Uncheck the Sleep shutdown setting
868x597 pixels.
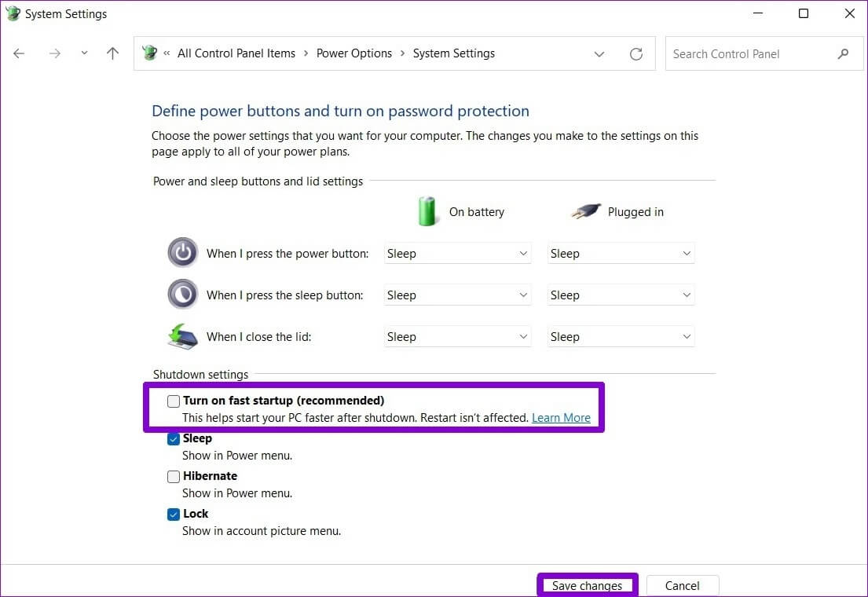pos(174,439)
